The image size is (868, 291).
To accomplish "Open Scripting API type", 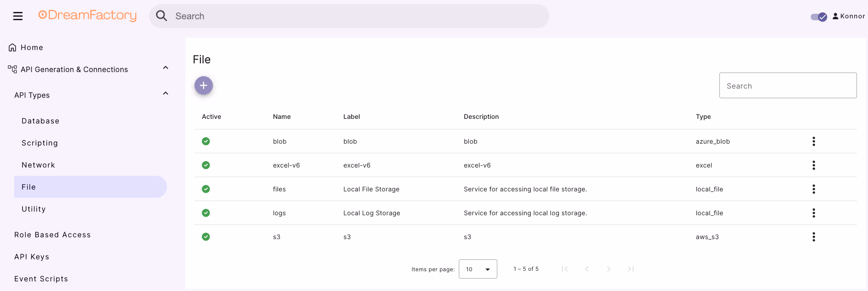I will coord(40,143).
